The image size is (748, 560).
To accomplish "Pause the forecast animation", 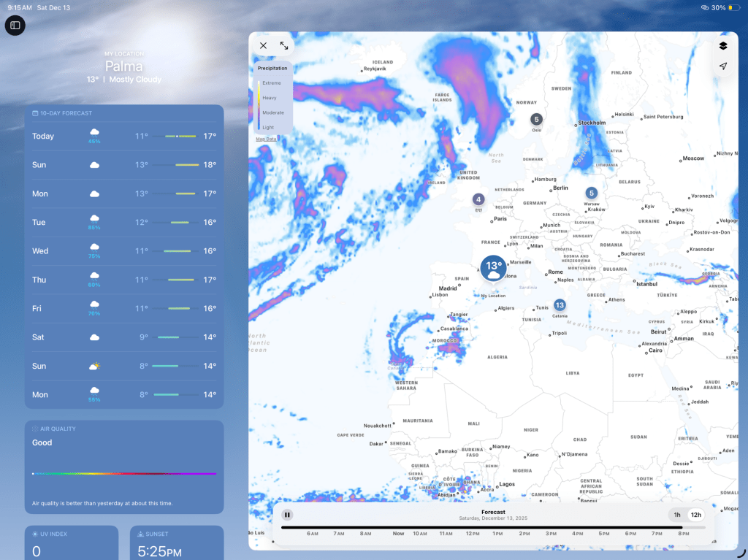I will coord(288,515).
